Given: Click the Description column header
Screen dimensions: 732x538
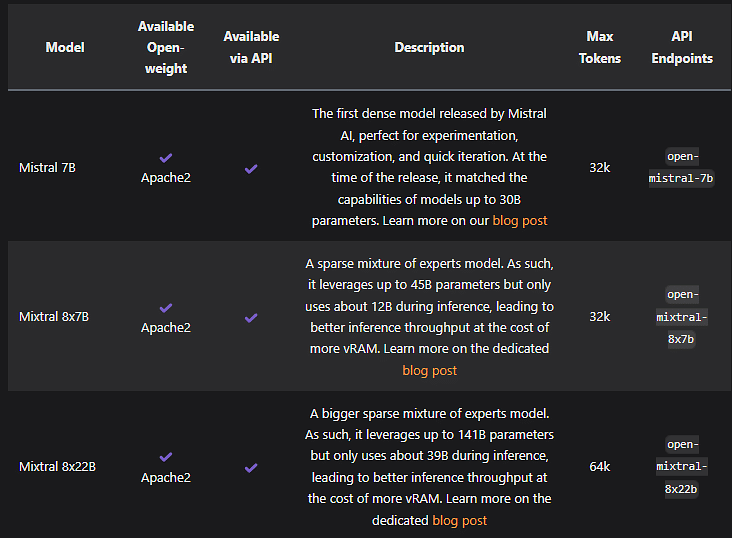Looking at the screenshot, I should point(429,47).
